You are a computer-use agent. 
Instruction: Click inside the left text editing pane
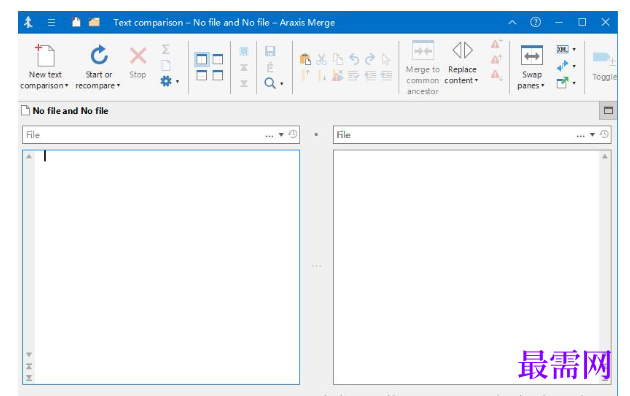[167, 267]
